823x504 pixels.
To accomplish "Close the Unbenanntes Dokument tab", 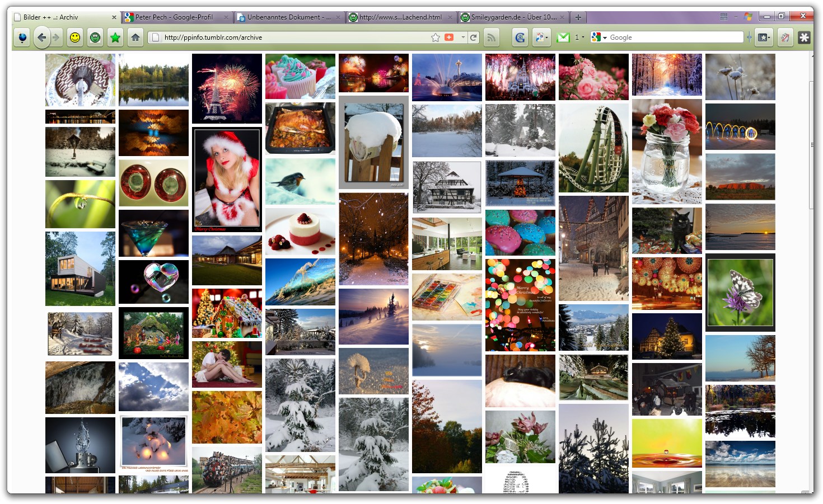I will [338, 17].
